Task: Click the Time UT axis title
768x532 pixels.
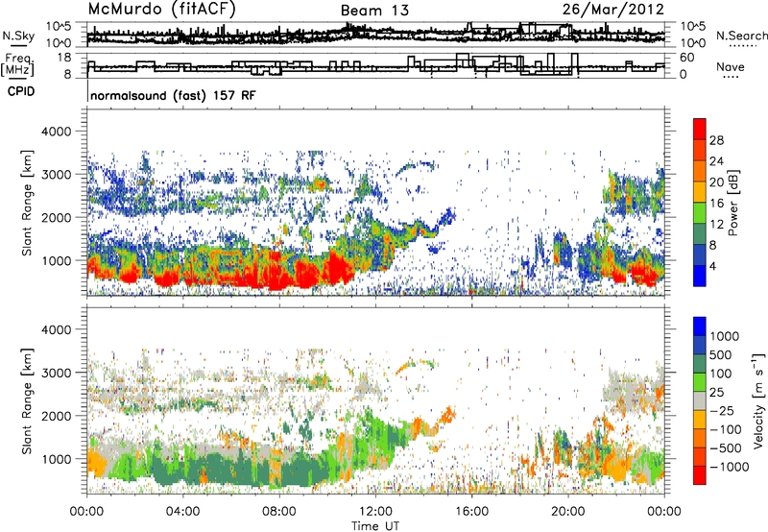Action: [x=375, y=526]
